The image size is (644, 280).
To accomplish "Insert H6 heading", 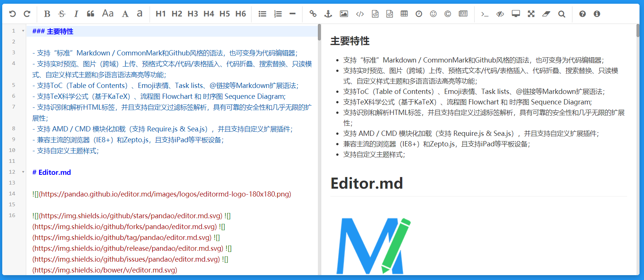I will pos(241,14).
